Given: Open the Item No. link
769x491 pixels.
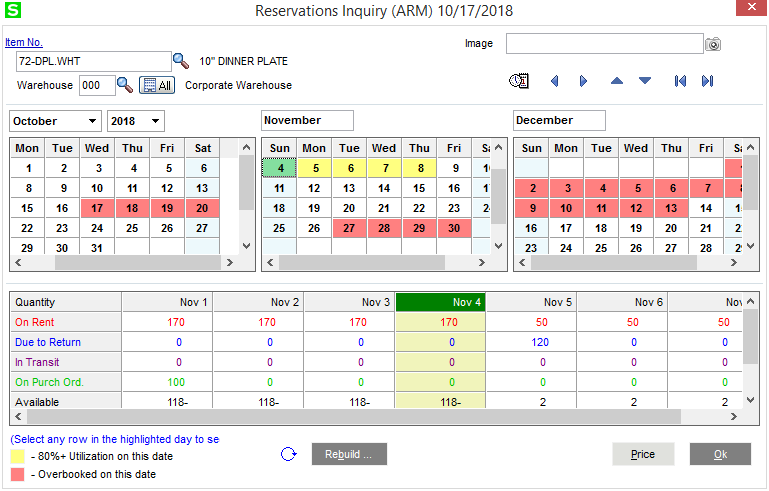Looking at the screenshot, I should tap(24, 42).
